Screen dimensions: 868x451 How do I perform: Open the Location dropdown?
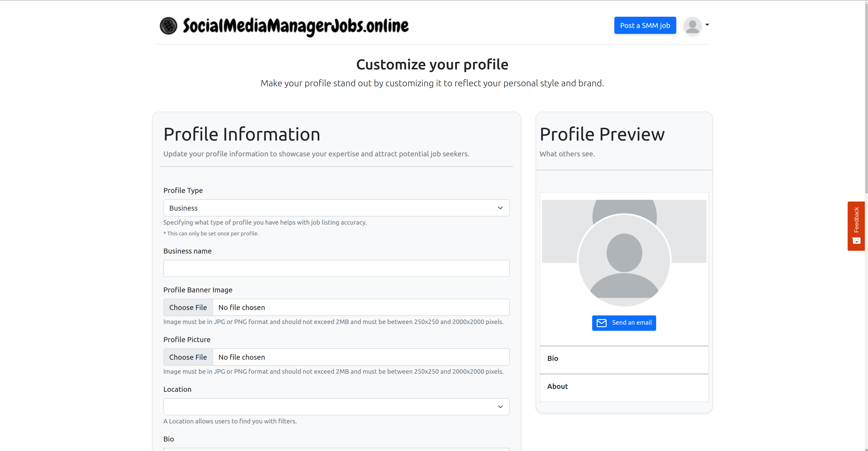pos(336,406)
